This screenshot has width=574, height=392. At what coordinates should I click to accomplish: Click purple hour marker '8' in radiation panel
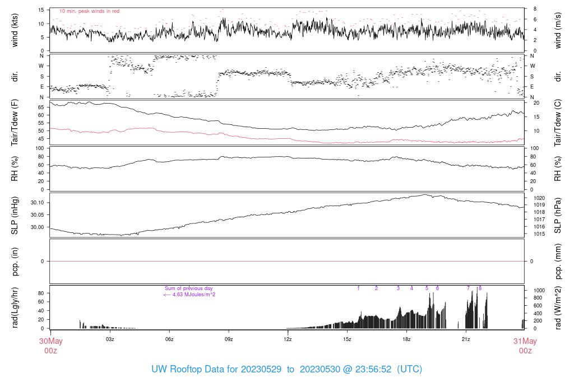click(480, 288)
